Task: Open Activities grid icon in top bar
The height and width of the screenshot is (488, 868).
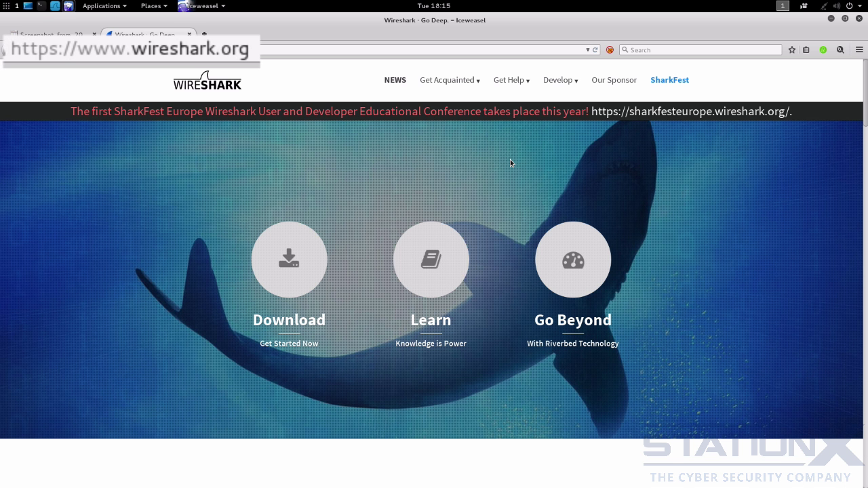Action: pyautogui.click(x=7, y=5)
